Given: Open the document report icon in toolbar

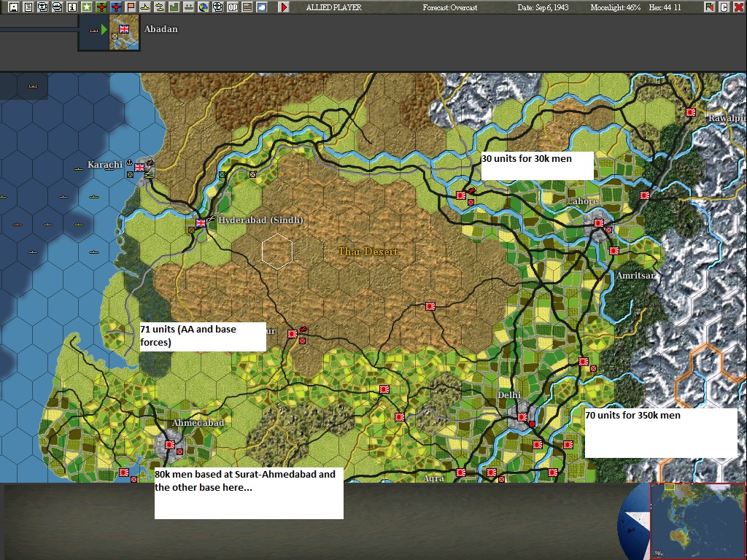Looking at the screenshot, I should [28, 7].
